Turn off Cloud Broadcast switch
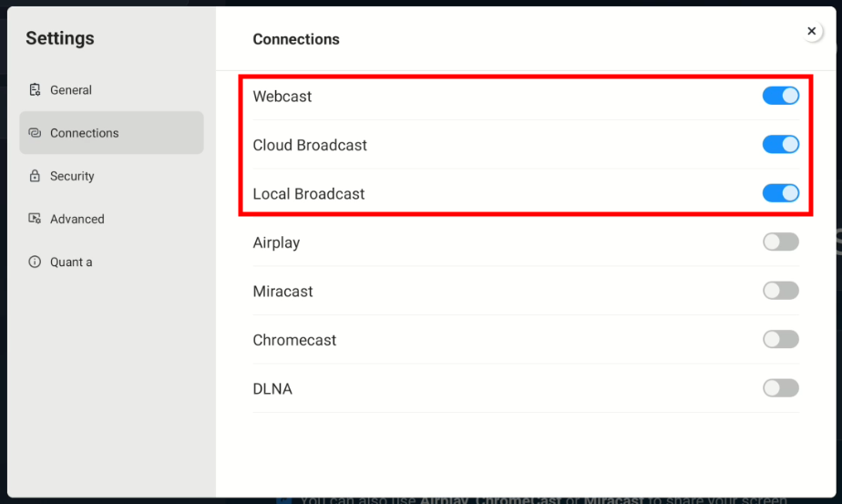Viewport: 842px width, 504px height. (780, 145)
